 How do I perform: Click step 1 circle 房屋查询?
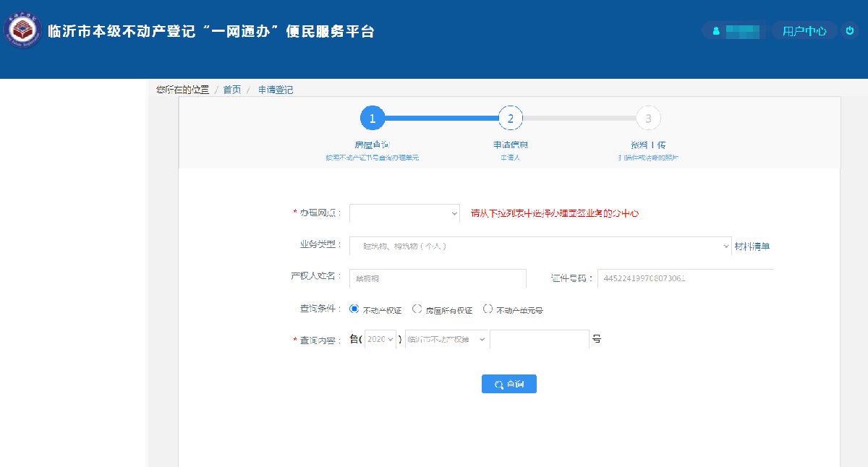pyautogui.click(x=373, y=119)
